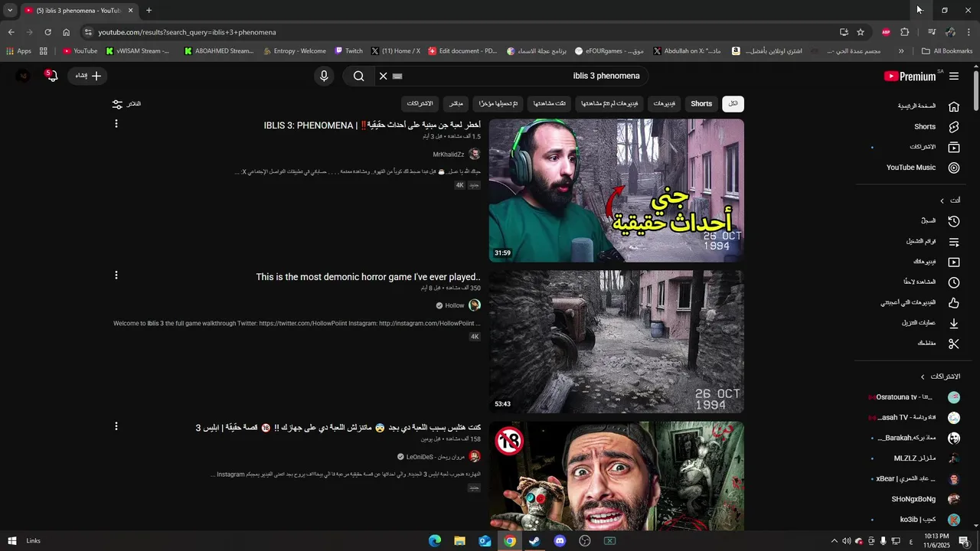Image resolution: width=980 pixels, height=551 pixels.
Task: Open the ABP Adblock Plus extension
Action: pyautogui.click(x=886, y=32)
